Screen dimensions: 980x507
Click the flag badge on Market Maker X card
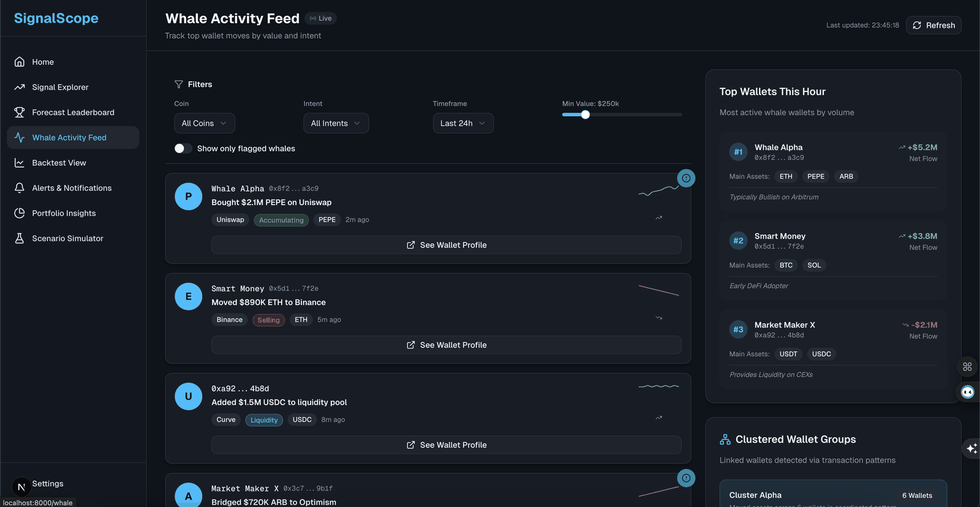tap(686, 478)
